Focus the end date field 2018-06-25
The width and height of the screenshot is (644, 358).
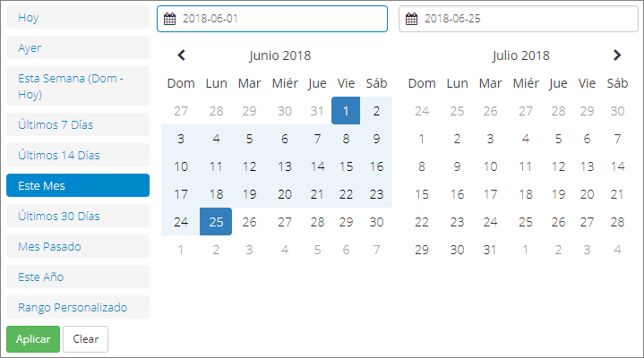[519, 19]
